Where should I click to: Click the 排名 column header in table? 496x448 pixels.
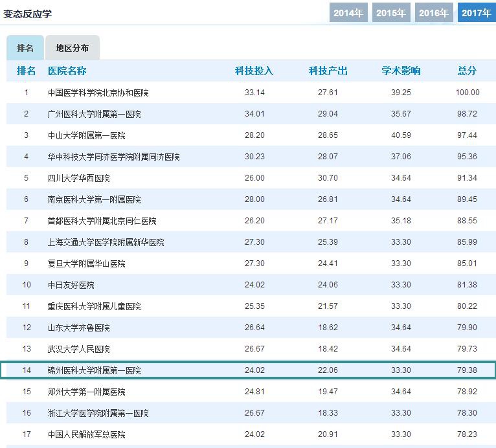(x=26, y=71)
